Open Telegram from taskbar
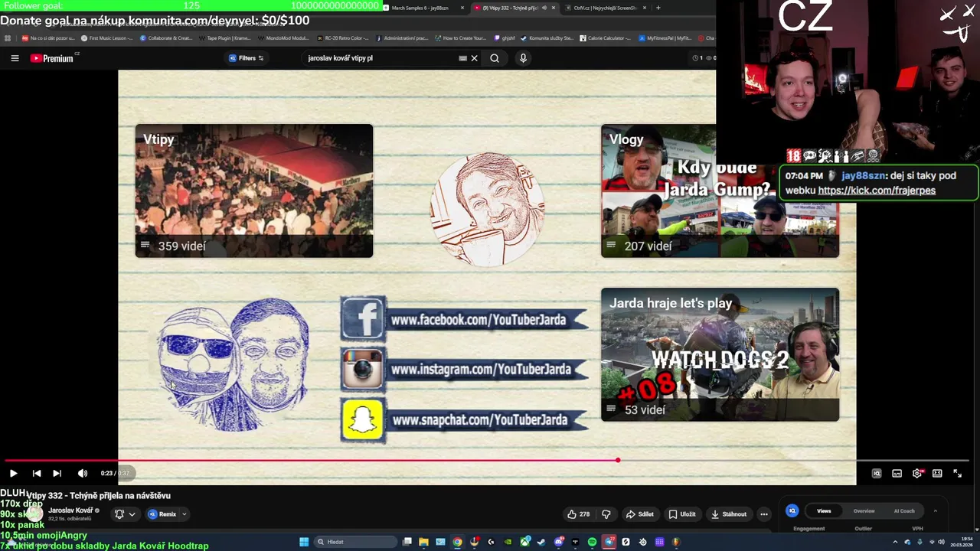 [x=609, y=542]
